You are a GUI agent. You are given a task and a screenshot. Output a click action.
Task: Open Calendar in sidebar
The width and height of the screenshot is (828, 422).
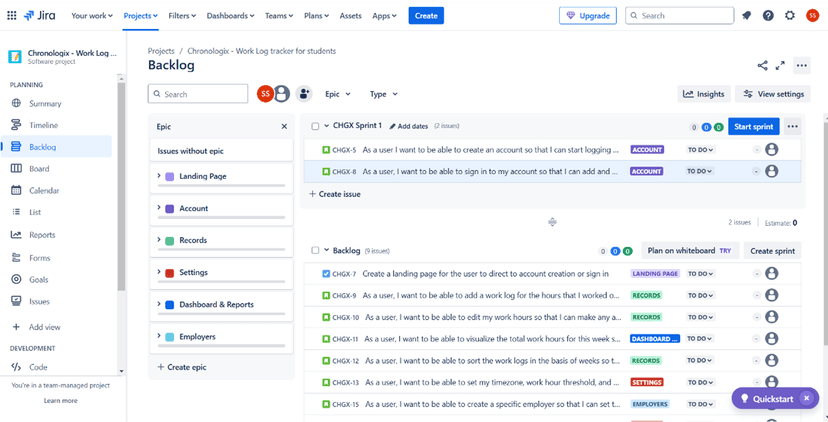point(57,191)
